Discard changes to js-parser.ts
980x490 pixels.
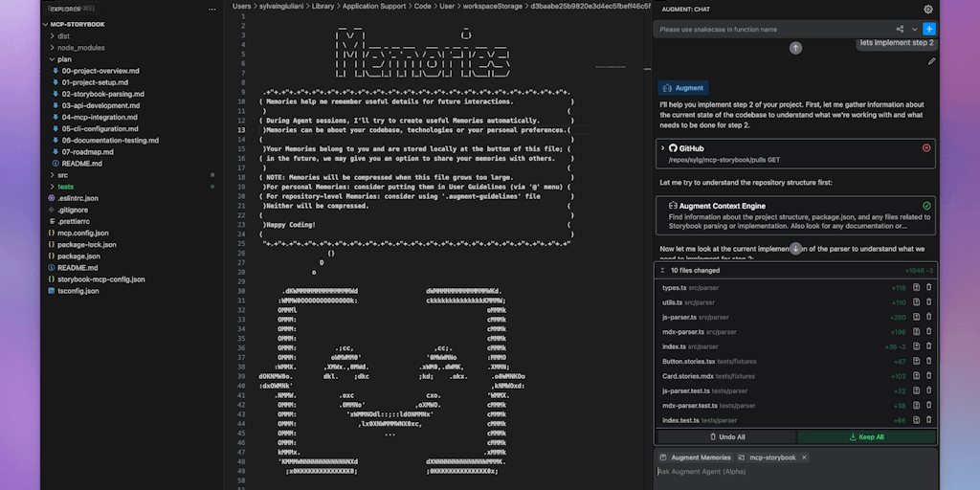[928, 317]
